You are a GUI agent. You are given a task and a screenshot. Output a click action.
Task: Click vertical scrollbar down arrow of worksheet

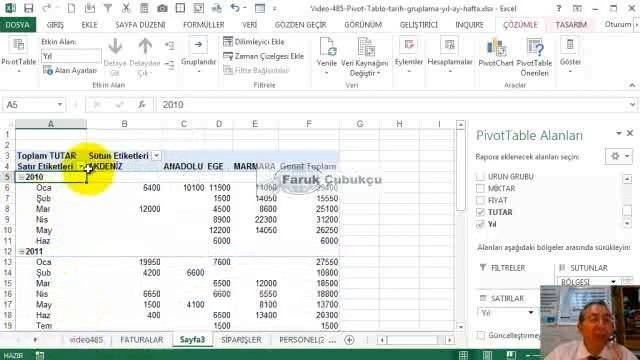pos(460,327)
